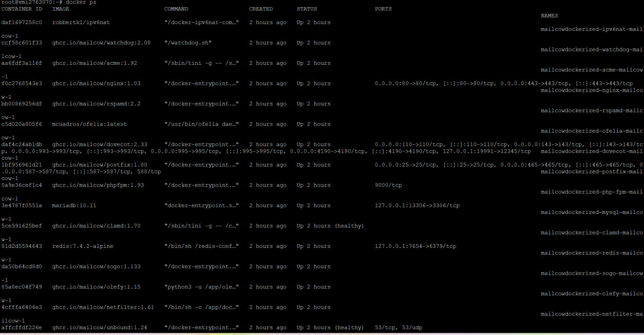
Task: Click image ghcr.io/mailcow/postfix:1.80
Action: [x=100, y=165]
